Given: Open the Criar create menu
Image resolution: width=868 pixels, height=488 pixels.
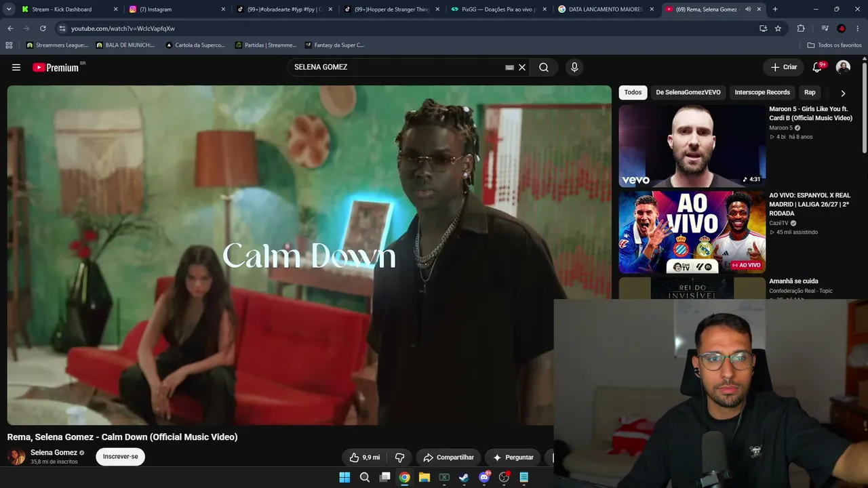Looking at the screenshot, I should [x=784, y=67].
